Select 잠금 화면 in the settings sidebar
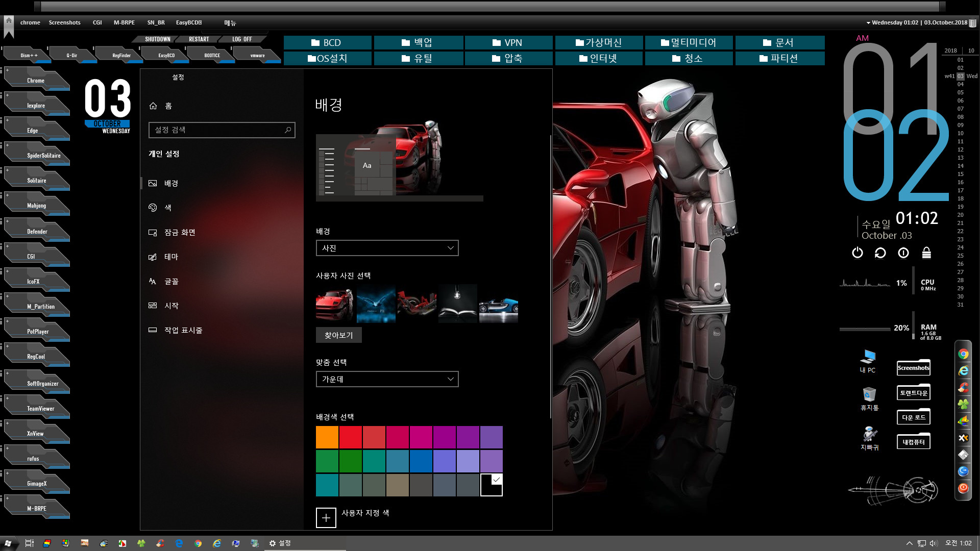The width and height of the screenshot is (980, 551). pyautogui.click(x=222, y=232)
